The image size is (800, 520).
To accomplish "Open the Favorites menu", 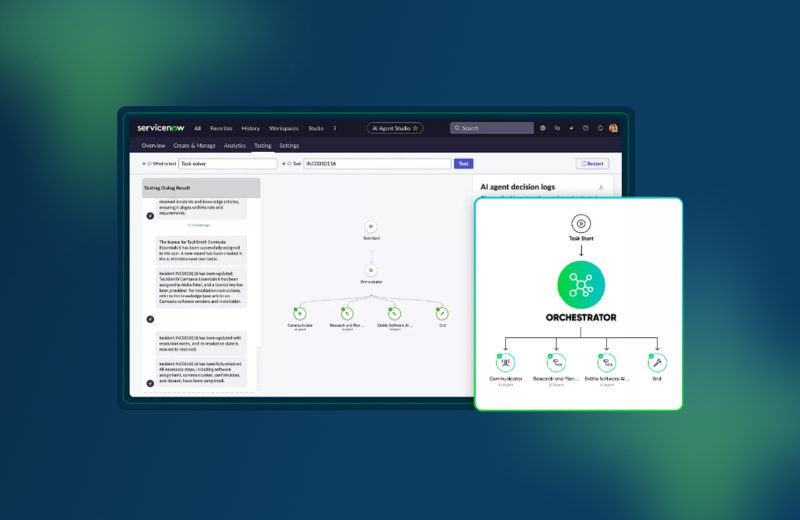I will [x=221, y=128].
